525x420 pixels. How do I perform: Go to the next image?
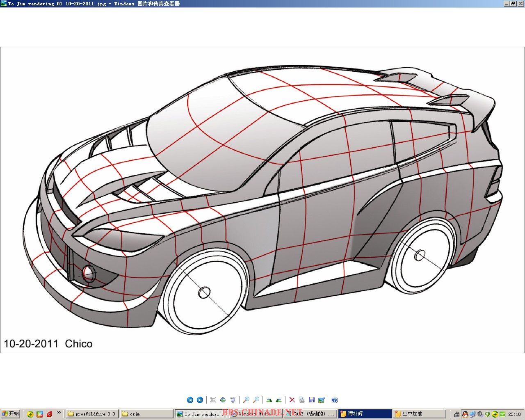pyautogui.click(x=200, y=400)
